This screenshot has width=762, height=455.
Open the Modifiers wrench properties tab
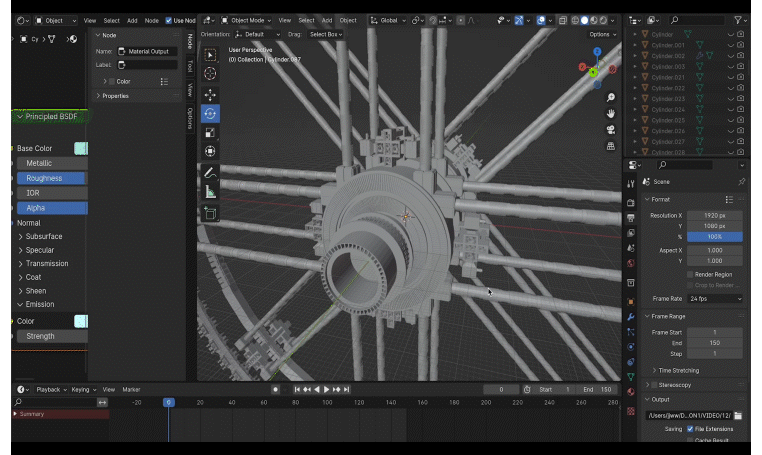631,317
